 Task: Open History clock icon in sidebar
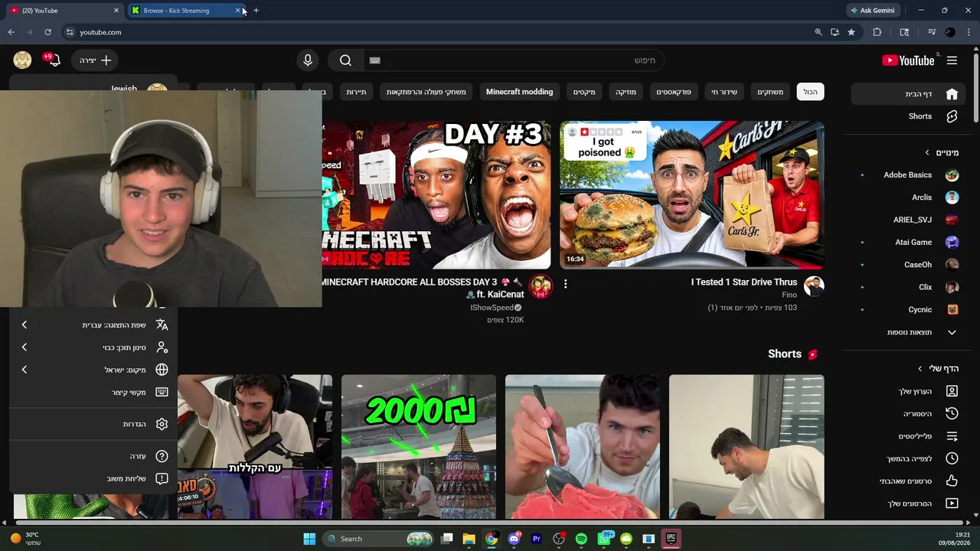[x=952, y=413]
